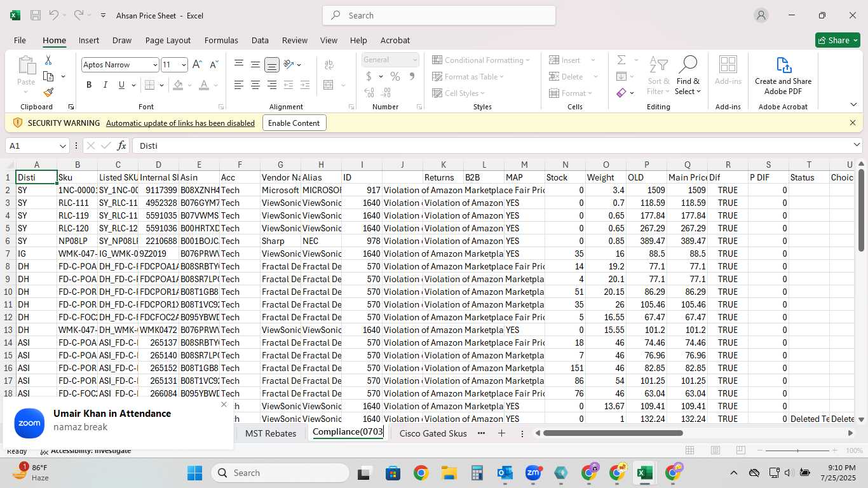The width and height of the screenshot is (868, 488).
Task: Open Format as Table dropdown
Action: click(468, 76)
